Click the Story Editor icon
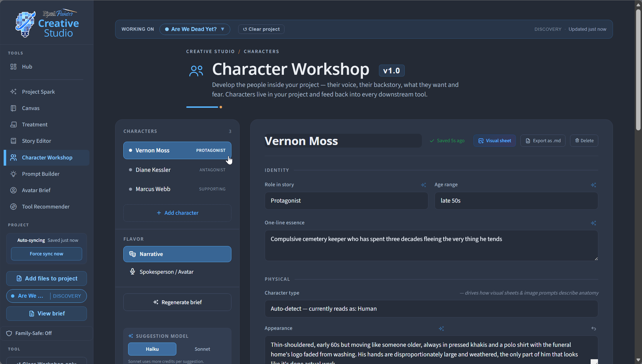The height and width of the screenshot is (364, 642). coord(13,141)
